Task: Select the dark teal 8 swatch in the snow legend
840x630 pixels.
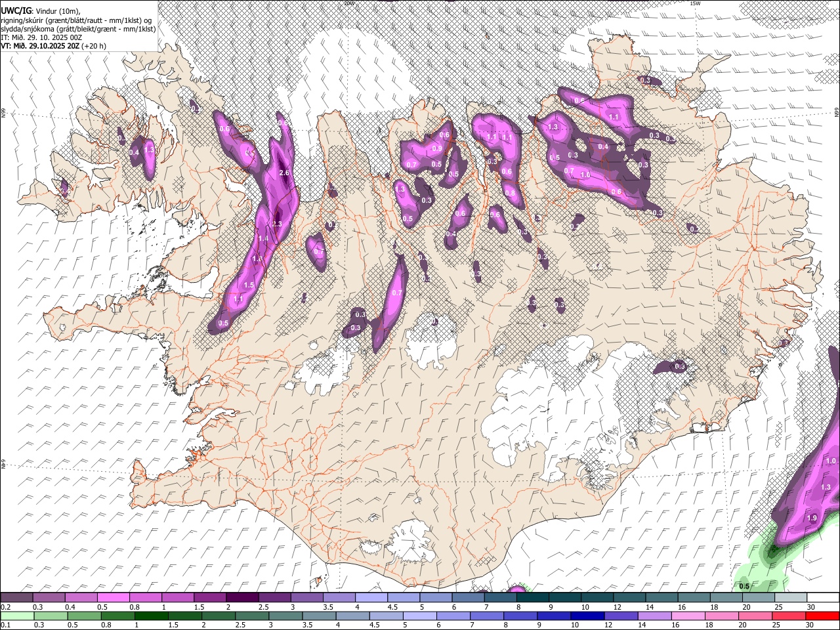Action: click(532, 597)
